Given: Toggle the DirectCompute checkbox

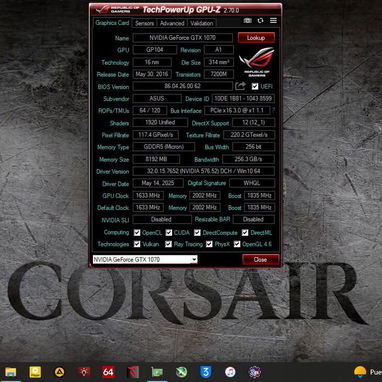Looking at the screenshot, I should 197,232.
